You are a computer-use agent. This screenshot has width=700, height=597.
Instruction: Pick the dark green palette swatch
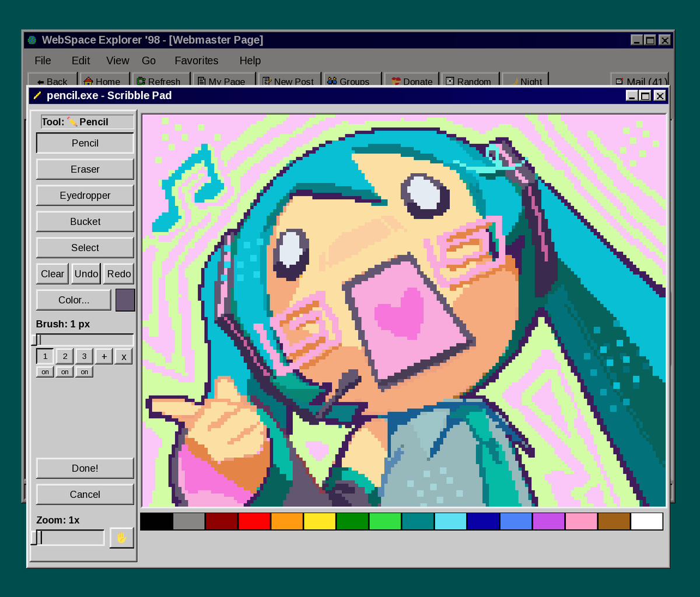pos(352,521)
